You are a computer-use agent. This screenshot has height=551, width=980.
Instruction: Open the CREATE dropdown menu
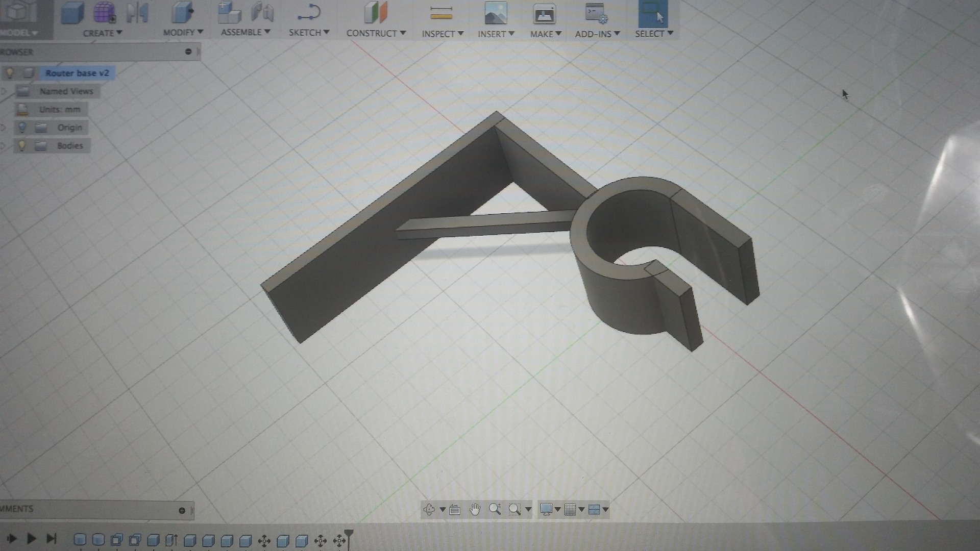(102, 33)
